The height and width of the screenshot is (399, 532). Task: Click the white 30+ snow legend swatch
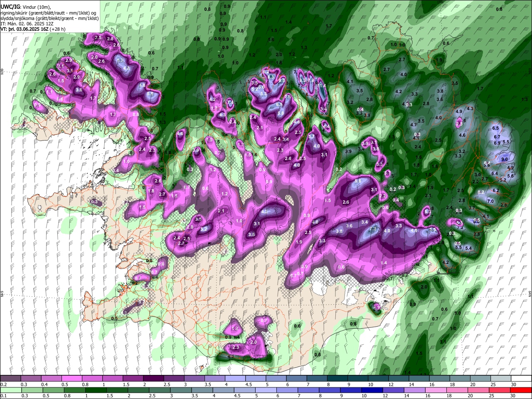(520, 378)
